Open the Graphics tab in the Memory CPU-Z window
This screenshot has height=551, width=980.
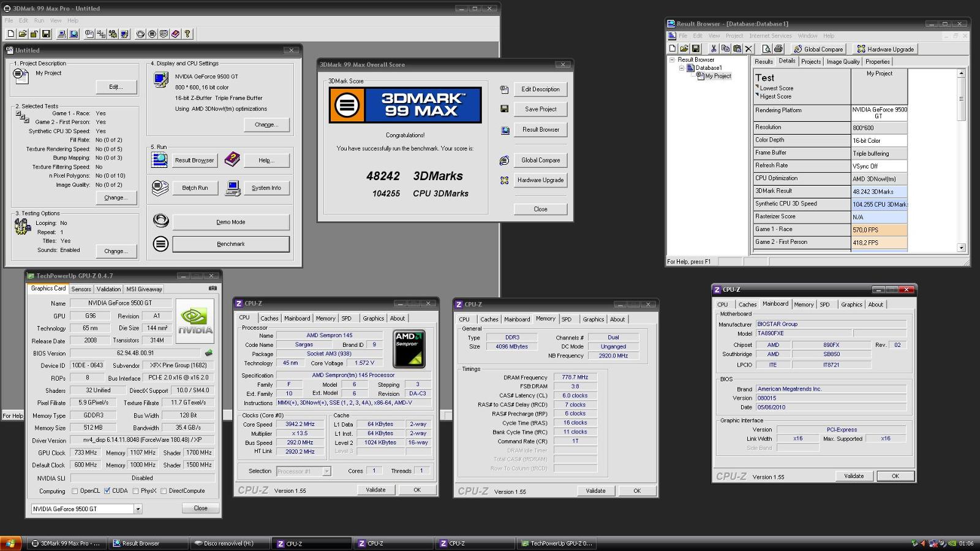point(593,319)
